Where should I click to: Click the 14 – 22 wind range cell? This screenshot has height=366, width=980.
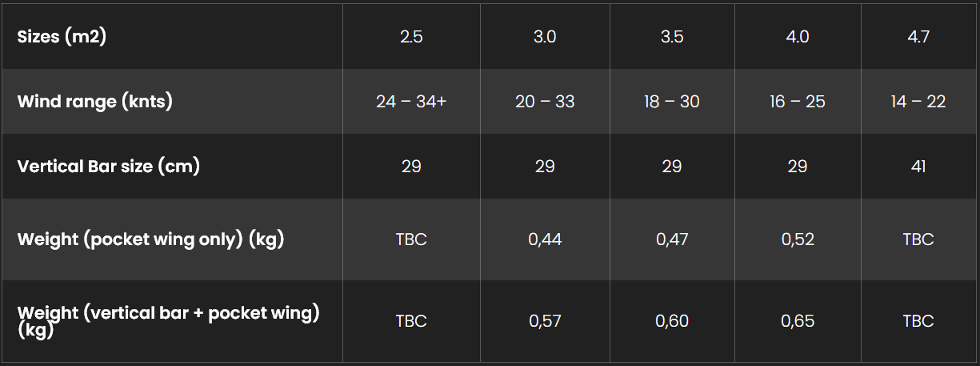(918, 102)
